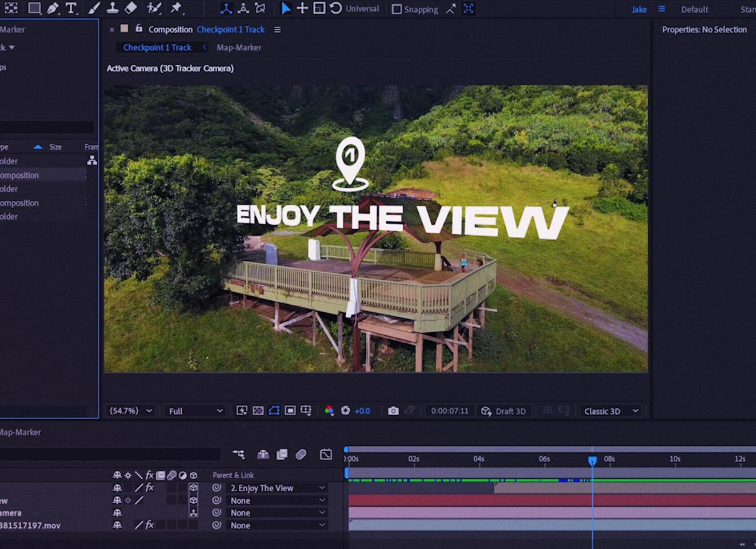Click the composition flowchart icon in timeline
Screen dimensions: 756x549
pyautogui.click(x=239, y=455)
